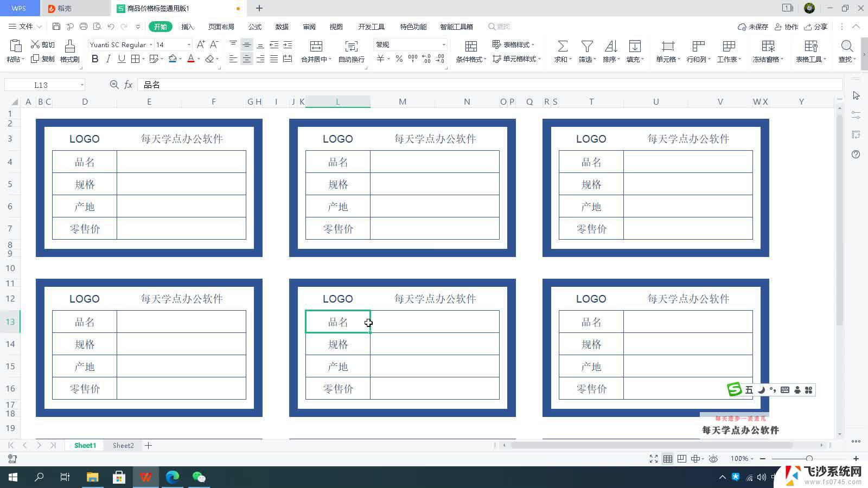868x488 pixels.
Task: Toggle vertical middle alignment
Action: tap(246, 44)
